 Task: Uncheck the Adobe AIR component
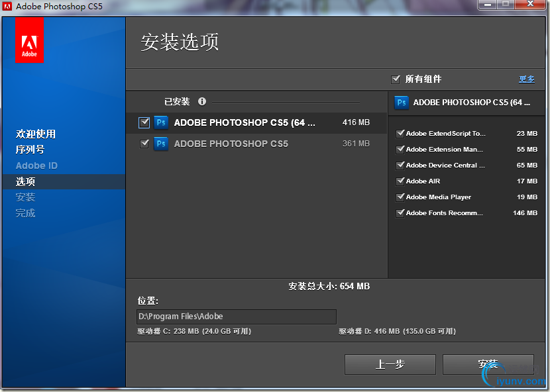point(400,181)
